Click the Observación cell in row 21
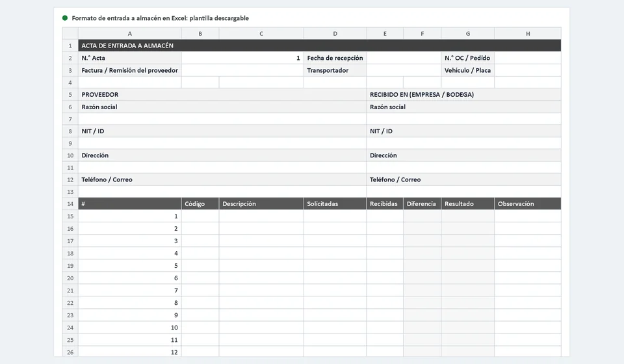This screenshot has width=624, height=364. pos(528,291)
